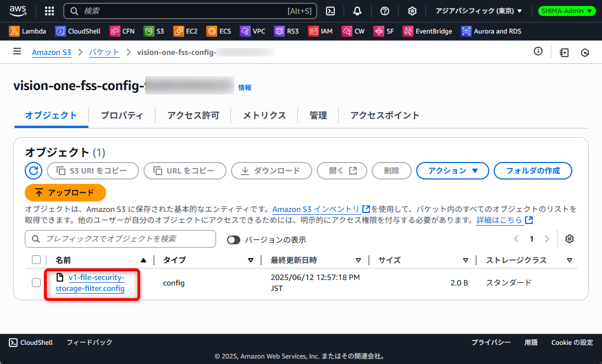602x364 pixels.
Task: Click the 削除 button
Action: (391, 171)
